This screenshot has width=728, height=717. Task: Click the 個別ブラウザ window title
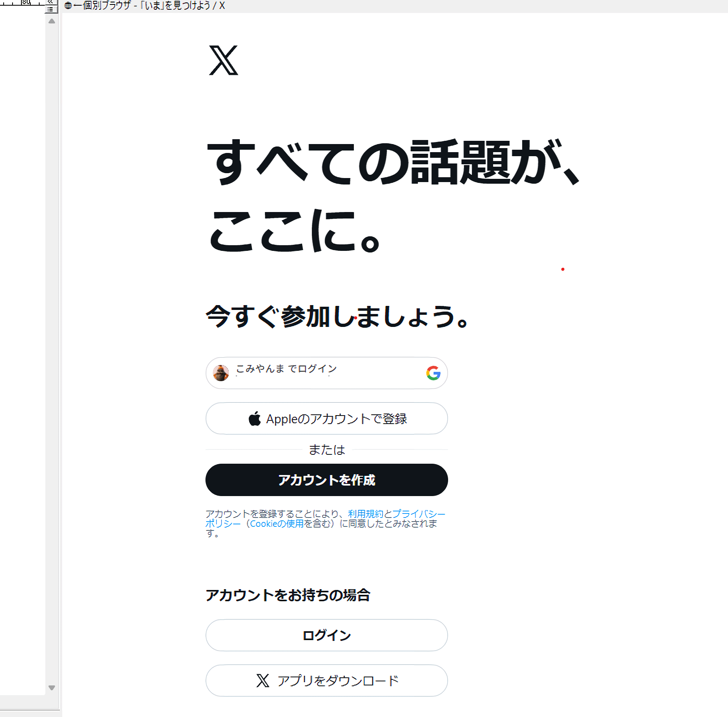point(150,6)
